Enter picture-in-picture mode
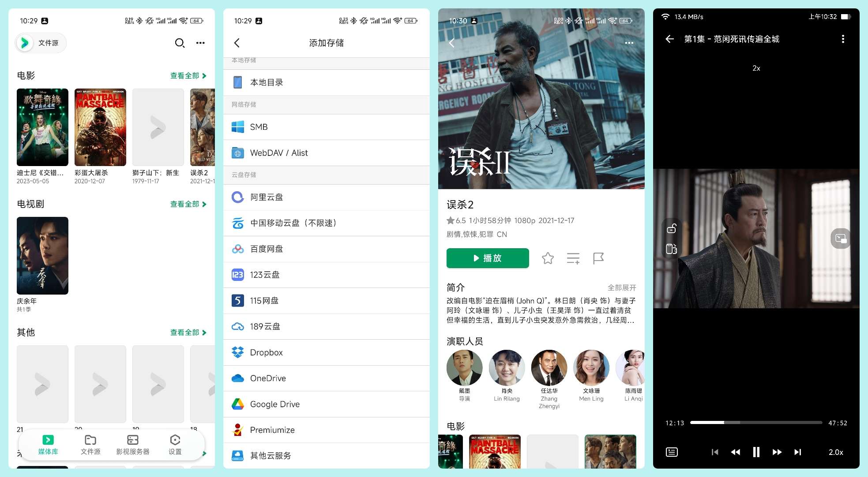The image size is (868, 477). point(841,238)
